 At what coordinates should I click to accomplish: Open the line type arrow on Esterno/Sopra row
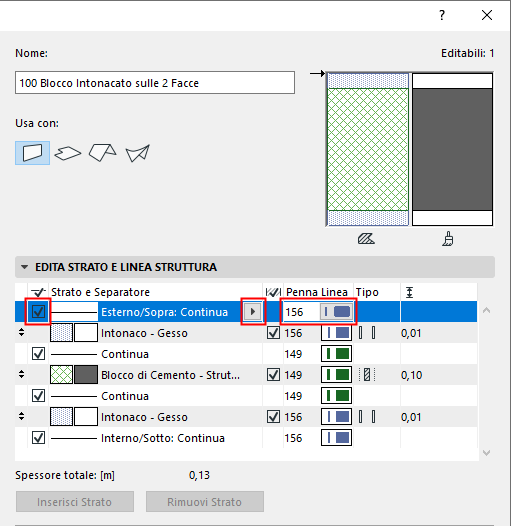(253, 312)
